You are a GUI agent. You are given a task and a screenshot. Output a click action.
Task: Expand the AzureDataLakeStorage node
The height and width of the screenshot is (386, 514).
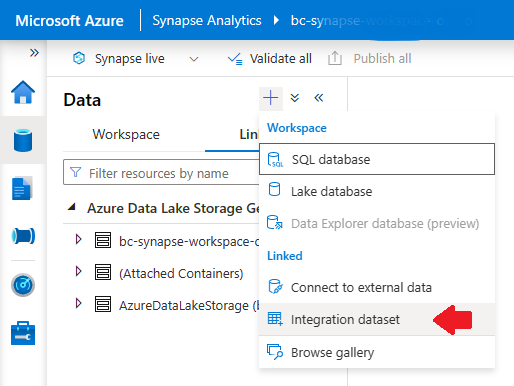(x=79, y=304)
